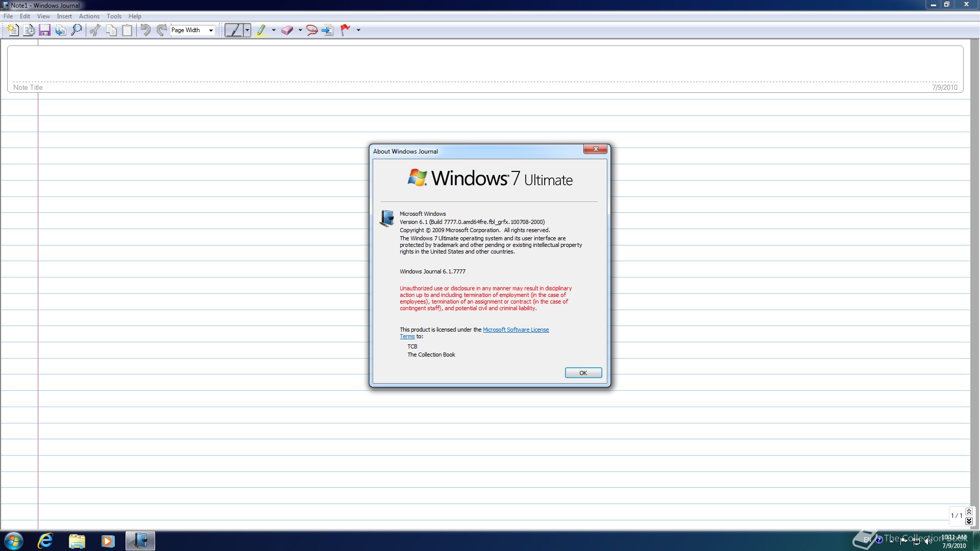This screenshot has width=980, height=551.
Task: Click 'The Collection Book' licensee text
Action: 431,355
